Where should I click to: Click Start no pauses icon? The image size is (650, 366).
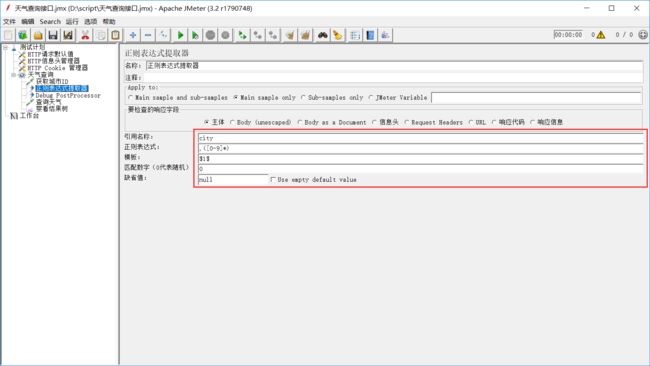(x=195, y=35)
